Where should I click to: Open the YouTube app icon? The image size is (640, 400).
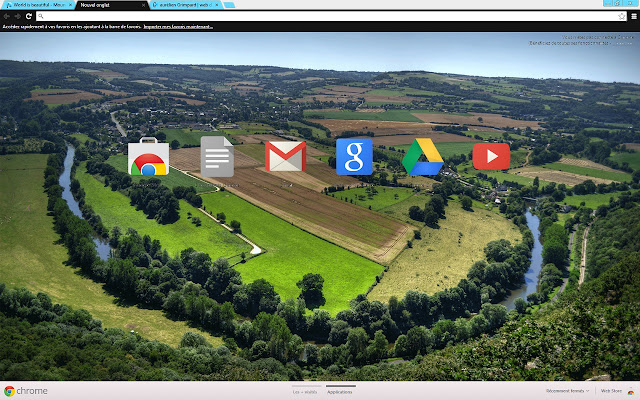click(x=491, y=156)
